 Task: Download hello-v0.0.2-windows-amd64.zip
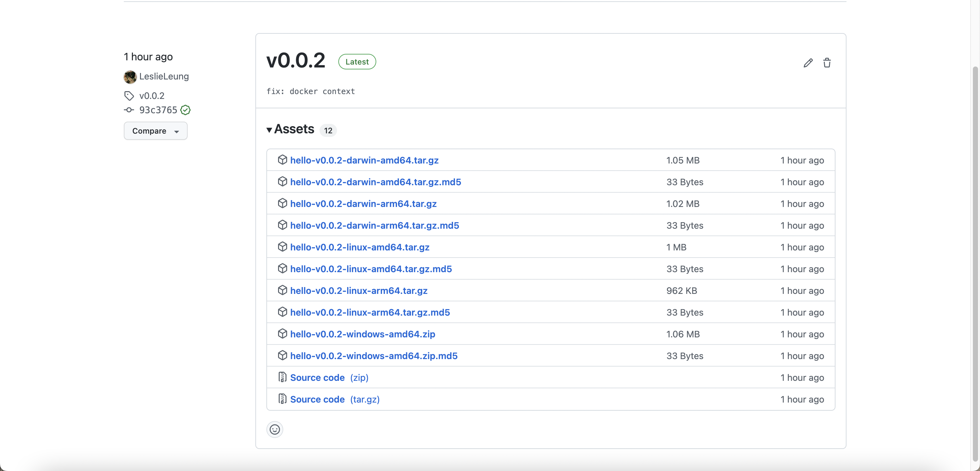(x=363, y=334)
